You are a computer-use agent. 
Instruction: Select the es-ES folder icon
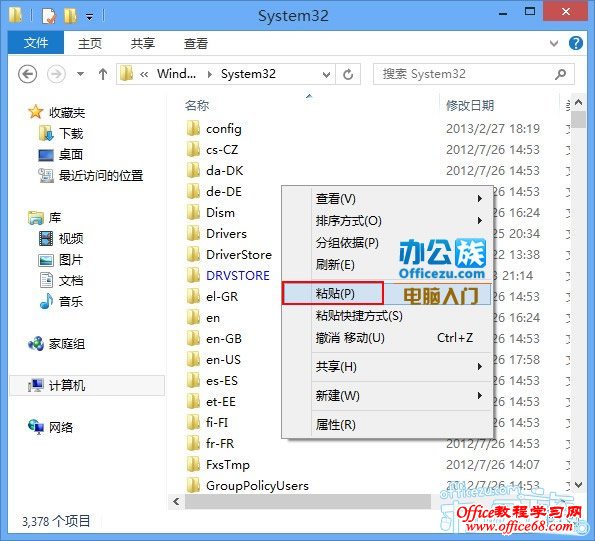(193, 381)
